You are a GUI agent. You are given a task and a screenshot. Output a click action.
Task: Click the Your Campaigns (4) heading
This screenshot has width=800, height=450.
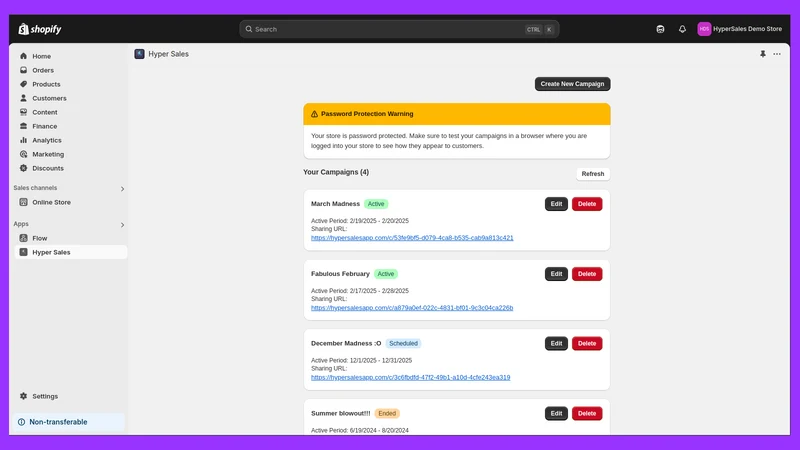tap(336, 172)
